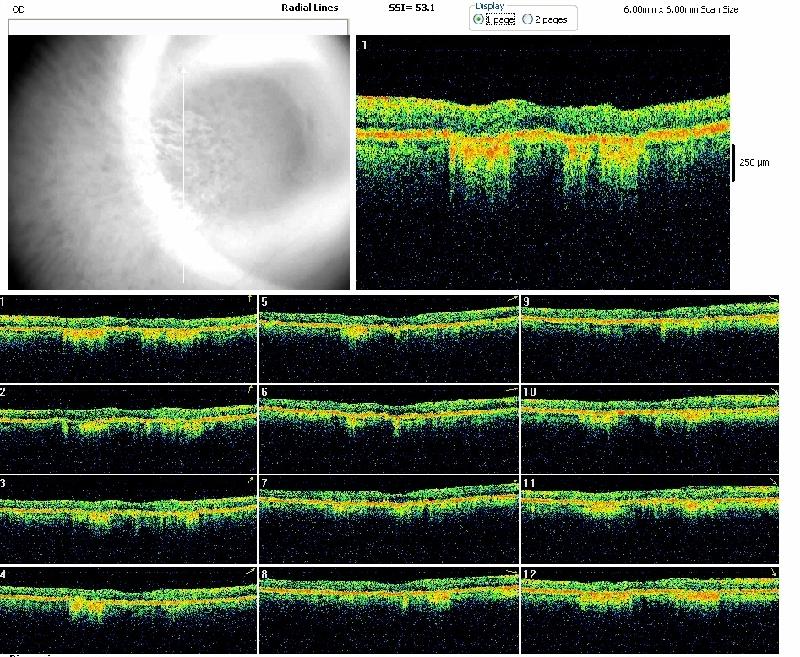Click the 250 µm scale bar
The width and height of the screenshot is (800, 657).
[733, 162]
